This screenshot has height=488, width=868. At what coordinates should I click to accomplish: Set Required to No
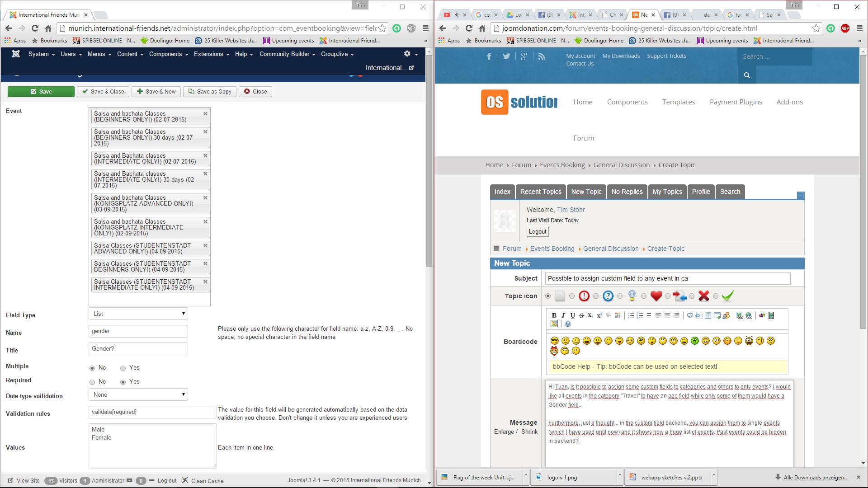92,382
